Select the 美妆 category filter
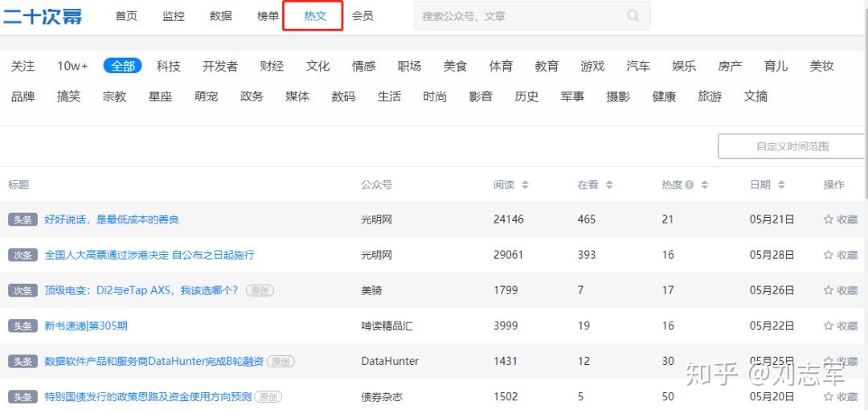 821,66
